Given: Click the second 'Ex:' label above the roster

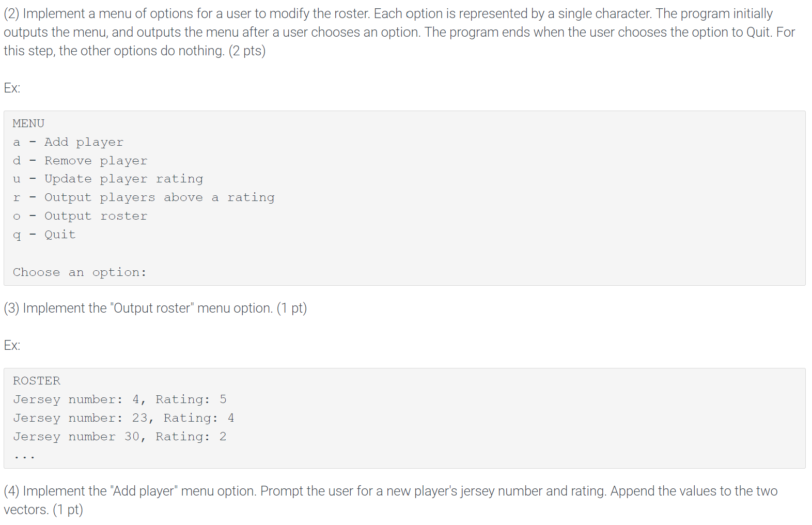Looking at the screenshot, I should point(12,345).
